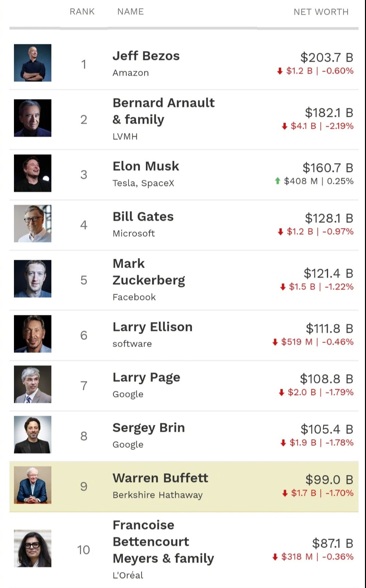Sort list by NET WORTH header
Image resolution: width=366 pixels, height=588 pixels.
[x=321, y=12]
